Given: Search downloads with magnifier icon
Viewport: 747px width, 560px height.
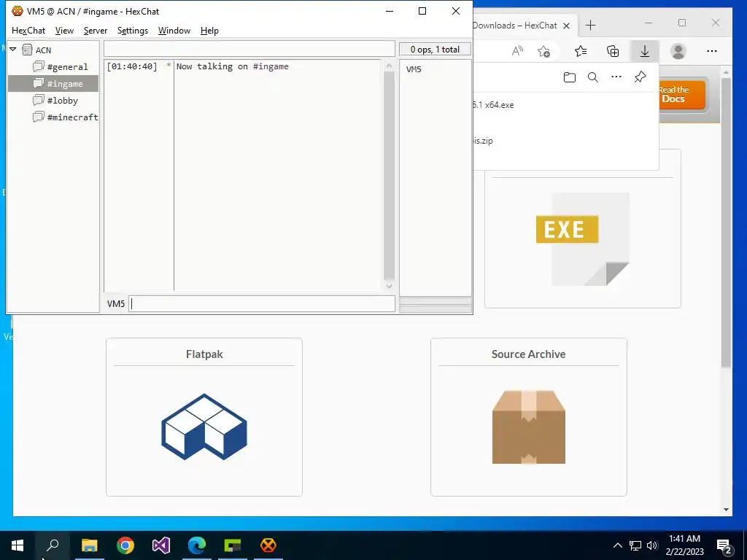Looking at the screenshot, I should tap(592, 77).
